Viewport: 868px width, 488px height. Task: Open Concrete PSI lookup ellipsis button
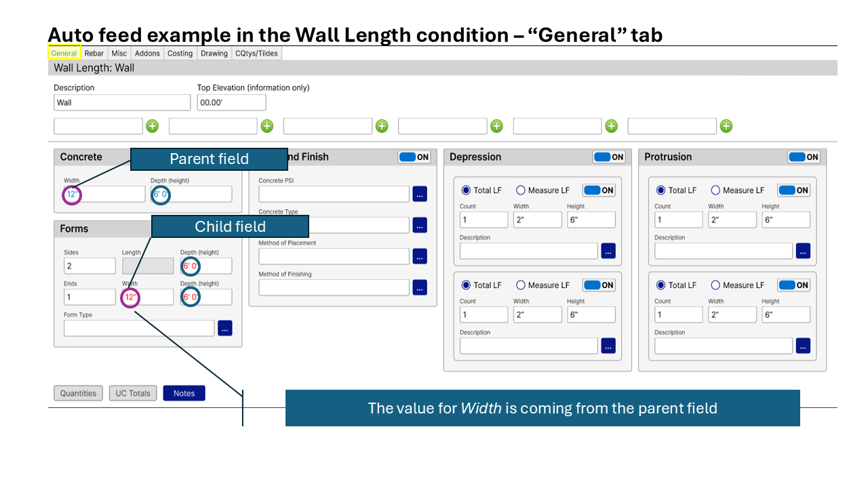point(420,194)
